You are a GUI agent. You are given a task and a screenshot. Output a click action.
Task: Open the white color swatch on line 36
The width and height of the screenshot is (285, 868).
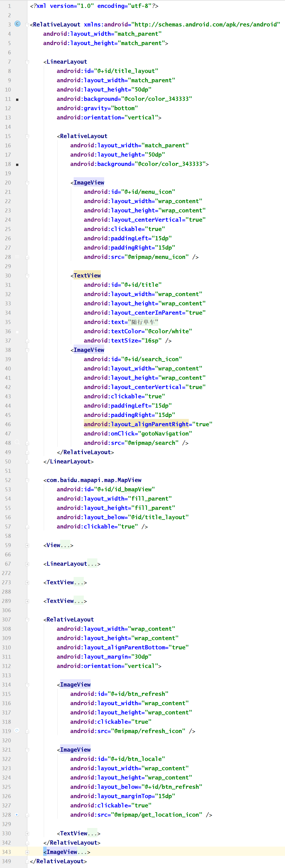click(x=17, y=332)
